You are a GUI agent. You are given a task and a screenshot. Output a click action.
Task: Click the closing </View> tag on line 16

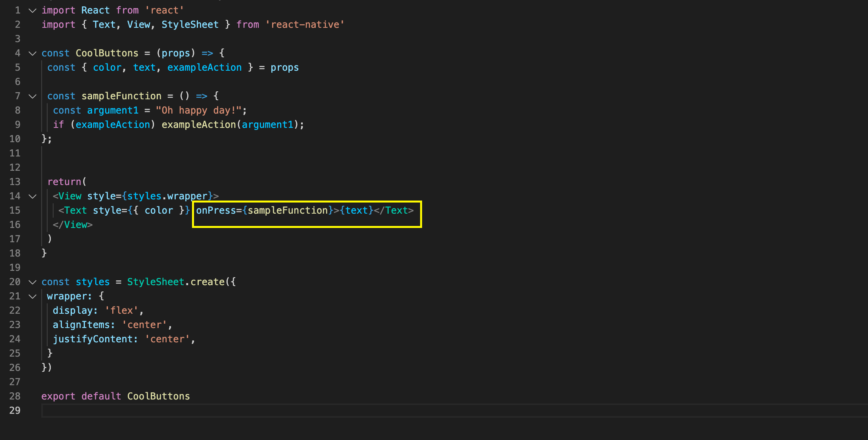tap(73, 224)
